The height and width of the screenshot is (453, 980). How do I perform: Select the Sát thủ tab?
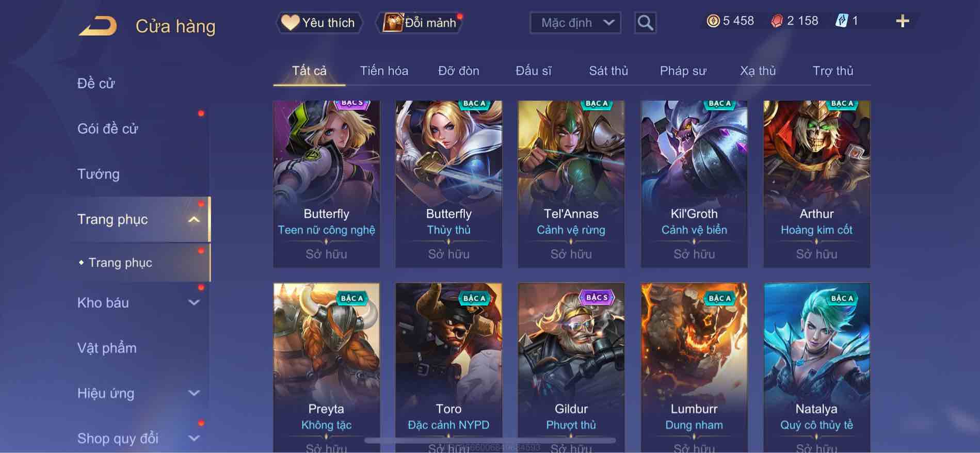[608, 71]
